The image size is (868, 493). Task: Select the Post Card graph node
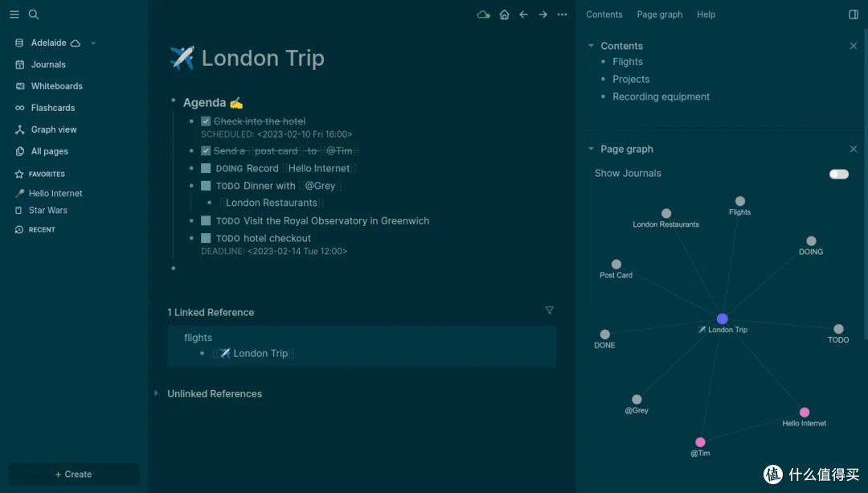coord(616,265)
